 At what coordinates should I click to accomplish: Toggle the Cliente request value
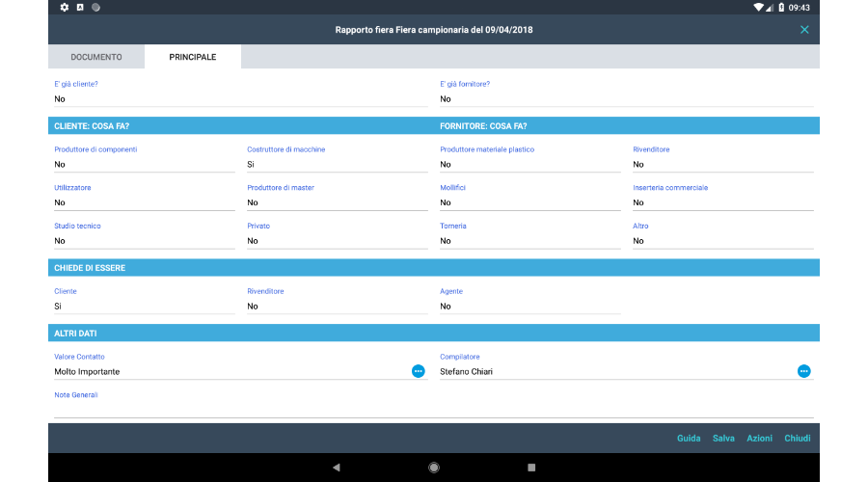pyautogui.click(x=144, y=307)
